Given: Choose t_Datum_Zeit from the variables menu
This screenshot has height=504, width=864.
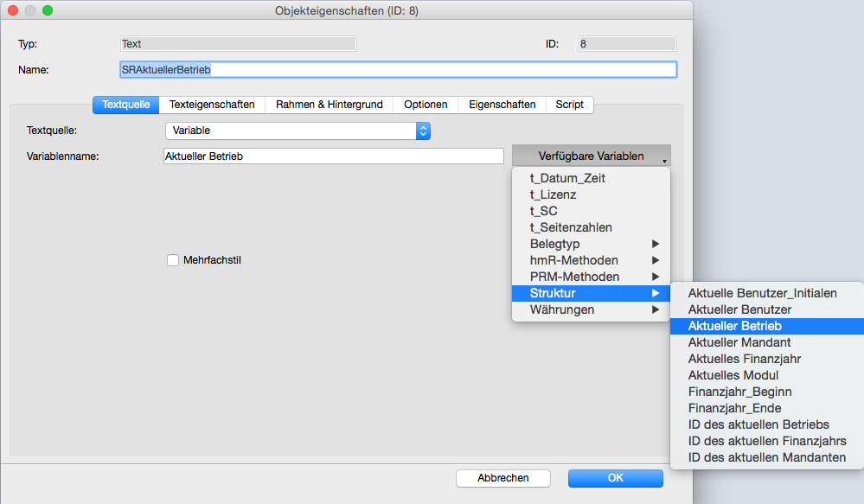Looking at the screenshot, I should point(567,178).
